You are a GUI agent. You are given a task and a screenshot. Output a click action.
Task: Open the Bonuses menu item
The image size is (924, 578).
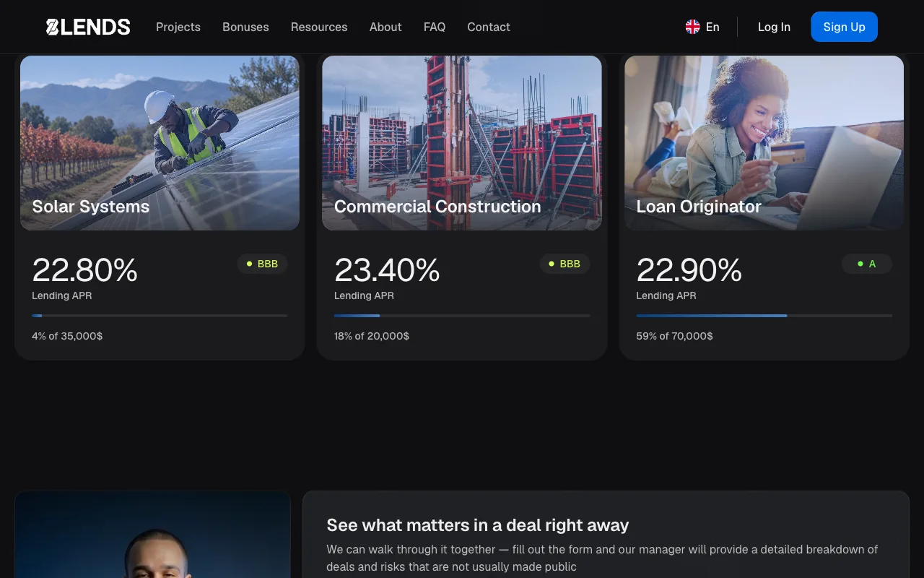tap(245, 27)
